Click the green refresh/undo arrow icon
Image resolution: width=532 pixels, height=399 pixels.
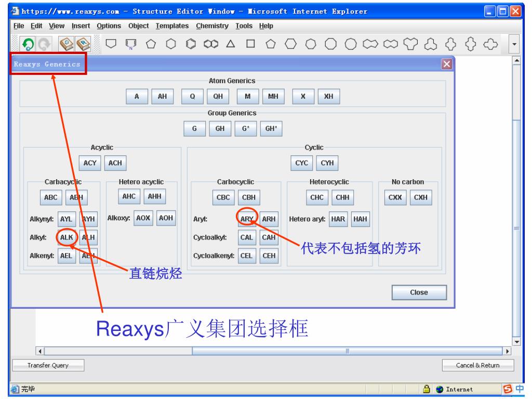click(x=28, y=44)
